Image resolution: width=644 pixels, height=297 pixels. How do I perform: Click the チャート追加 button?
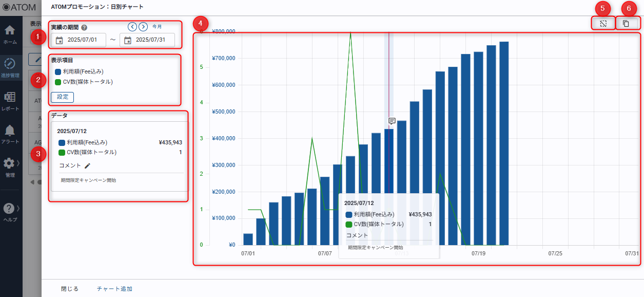click(114, 289)
